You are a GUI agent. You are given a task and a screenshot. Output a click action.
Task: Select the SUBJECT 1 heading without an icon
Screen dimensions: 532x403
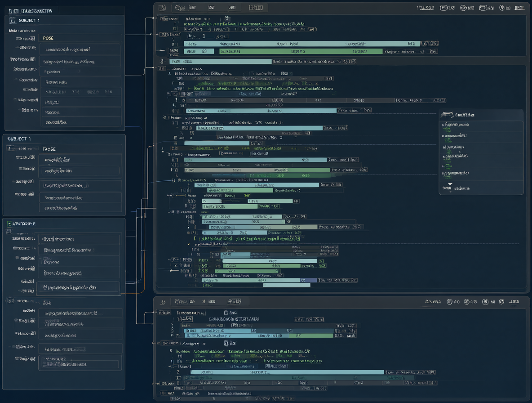pos(19,139)
